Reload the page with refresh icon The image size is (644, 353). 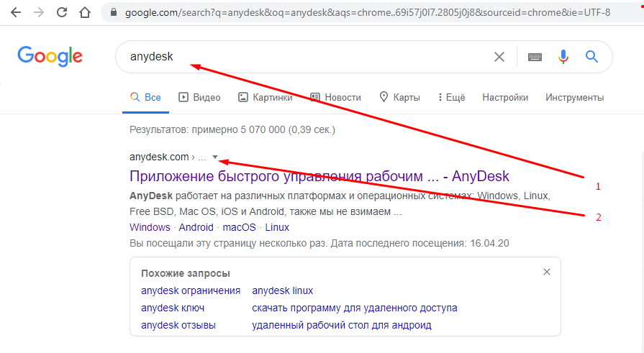click(62, 12)
